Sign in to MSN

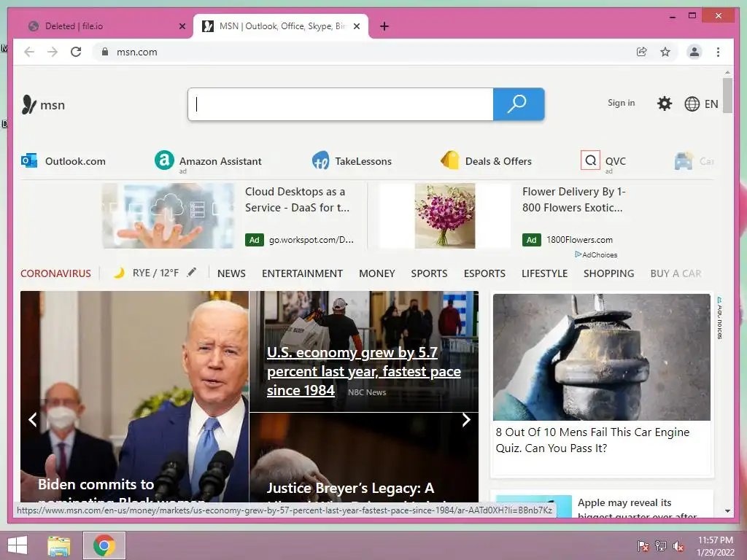pyautogui.click(x=621, y=103)
